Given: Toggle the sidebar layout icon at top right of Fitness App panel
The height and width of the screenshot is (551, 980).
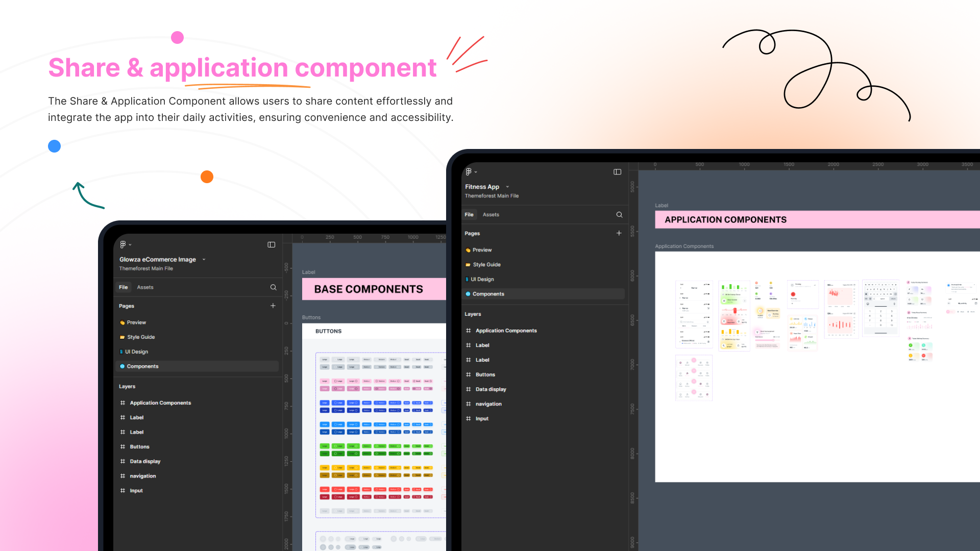Looking at the screenshot, I should (617, 172).
